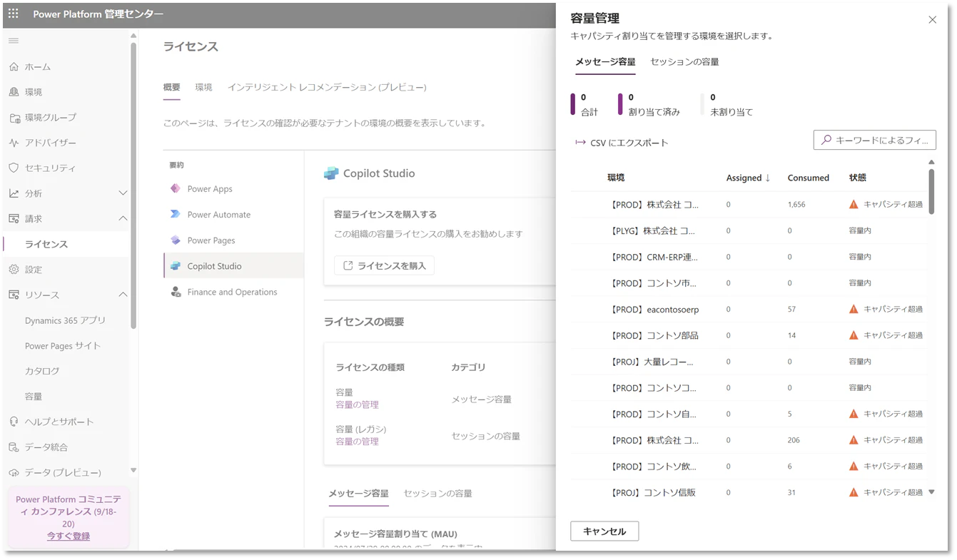The image size is (957, 560).
Task: Click the 206 consumed value
Action: 794,440
